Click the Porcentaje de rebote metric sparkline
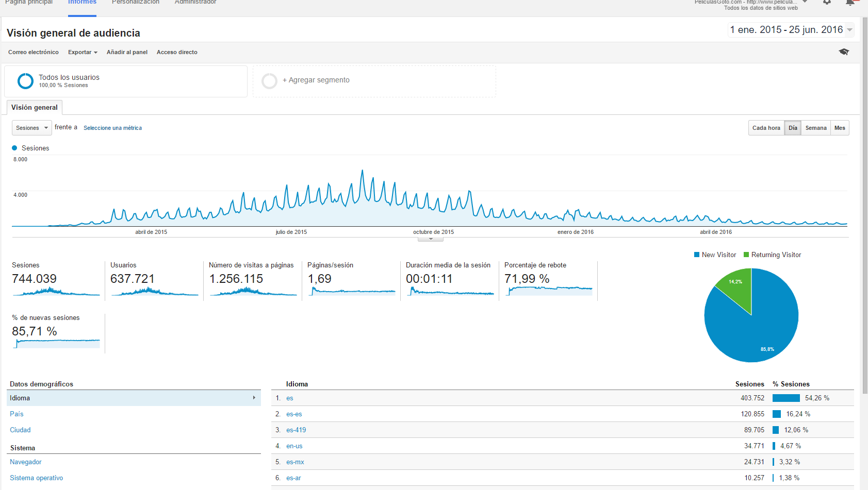 pos(549,291)
